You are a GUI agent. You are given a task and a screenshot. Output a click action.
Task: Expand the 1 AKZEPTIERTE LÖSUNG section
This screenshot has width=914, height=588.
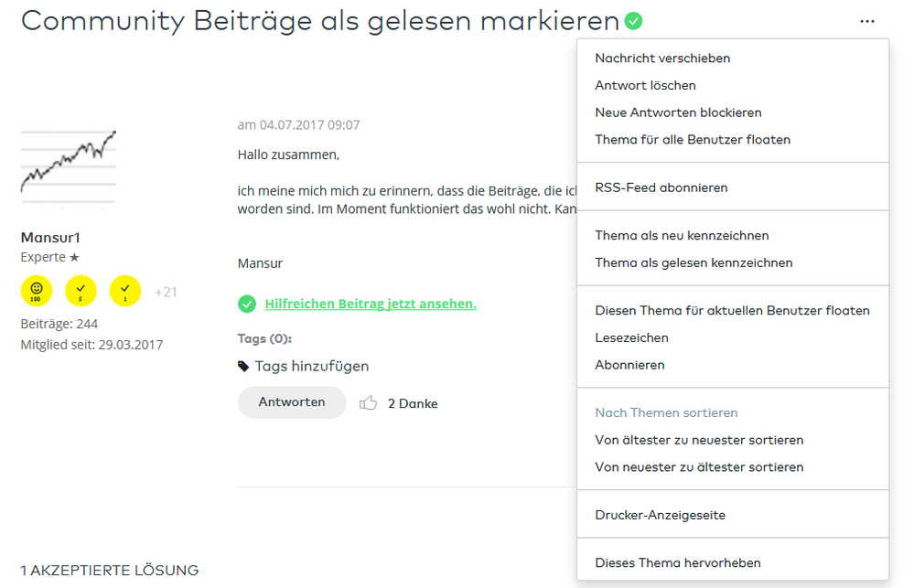pyautogui.click(x=108, y=569)
